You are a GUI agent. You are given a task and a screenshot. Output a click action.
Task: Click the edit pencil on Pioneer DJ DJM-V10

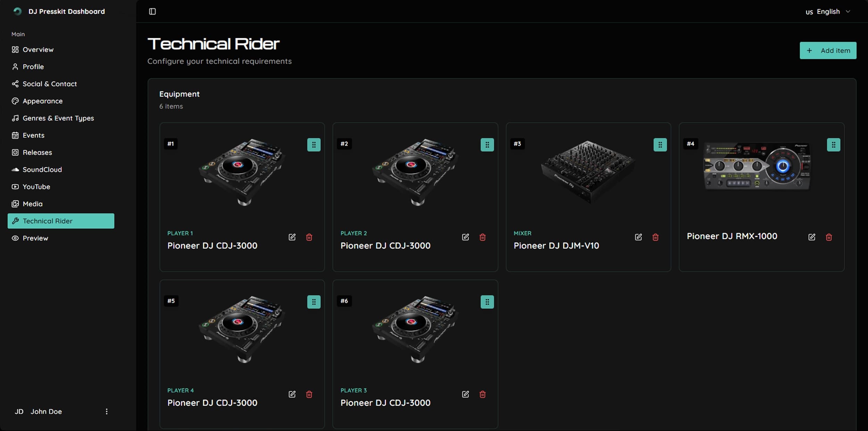(x=639, y=237)
